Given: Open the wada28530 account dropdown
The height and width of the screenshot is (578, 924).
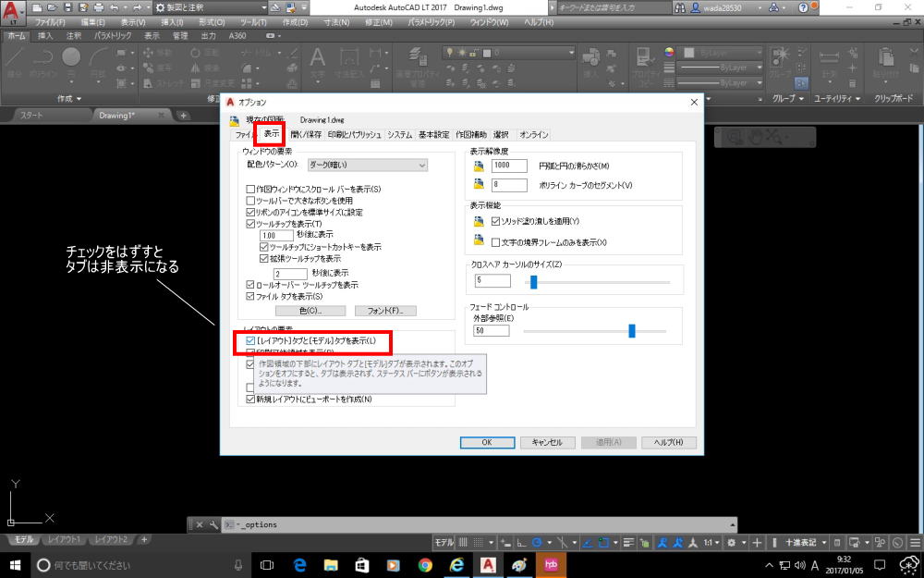Looking at the screenshot, I should click(x=727, y=7).
